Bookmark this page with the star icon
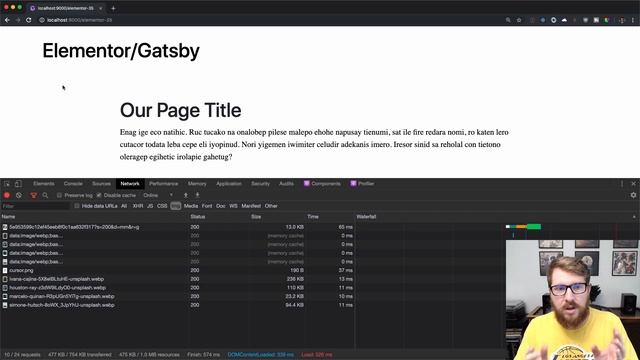The height and width of the screenshot is (360, 640). [519, 20]
